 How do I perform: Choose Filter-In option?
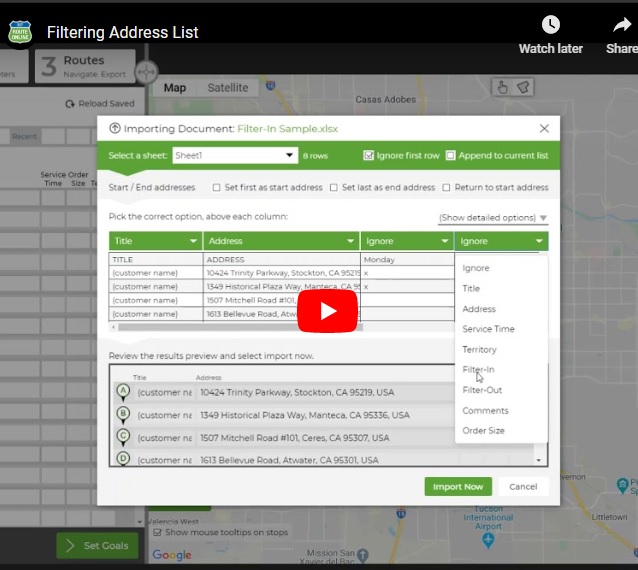pos(478,369)
